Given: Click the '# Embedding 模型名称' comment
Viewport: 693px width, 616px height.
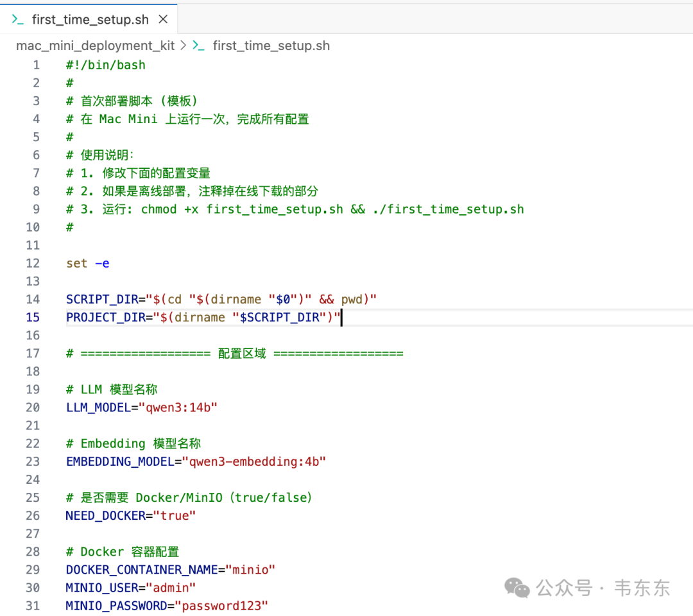Looking at the screenshot, I should [x=133, y=443].
